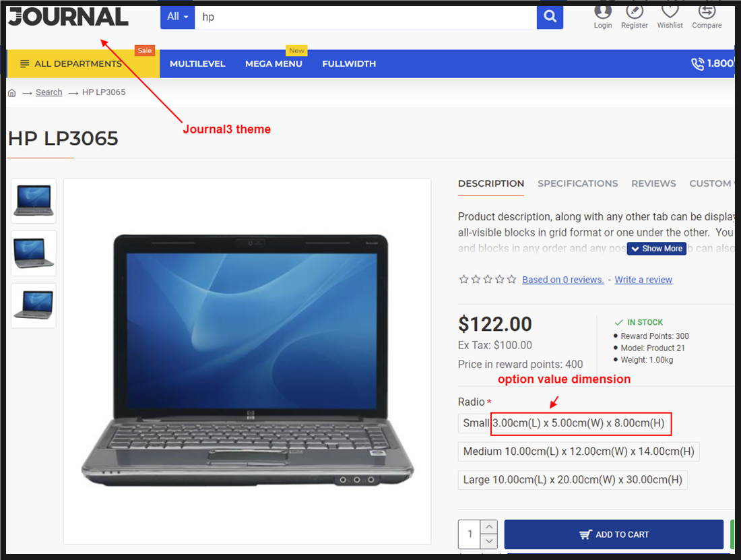Go to home via breadcrumb house icon
This screenshot has width=741, height=560.
point(12,92)
